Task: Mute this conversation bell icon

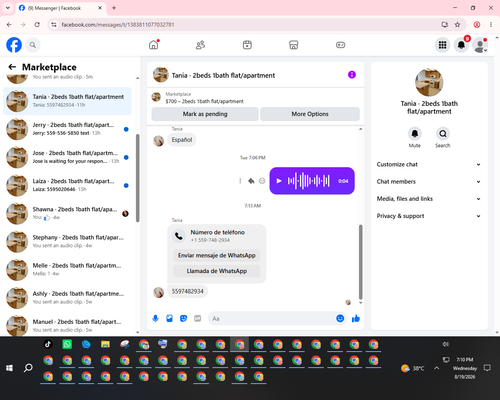Action: click(415, 134)
